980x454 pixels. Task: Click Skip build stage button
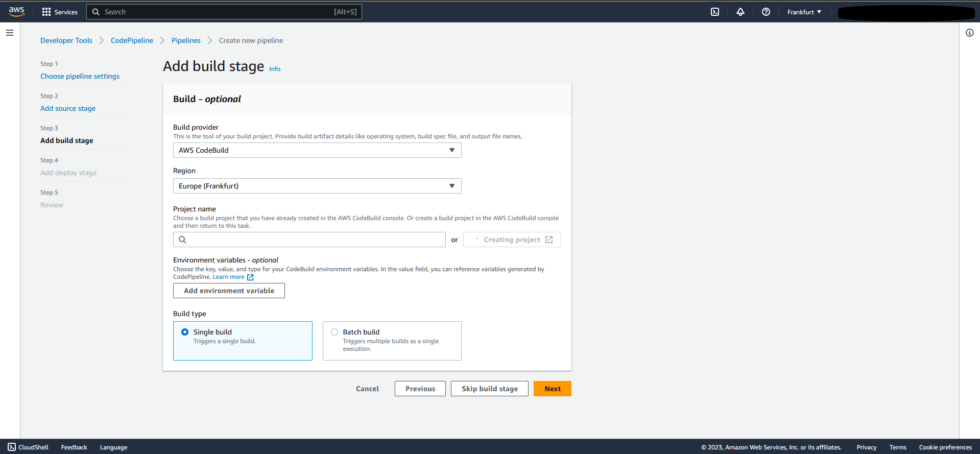(490, 389)
